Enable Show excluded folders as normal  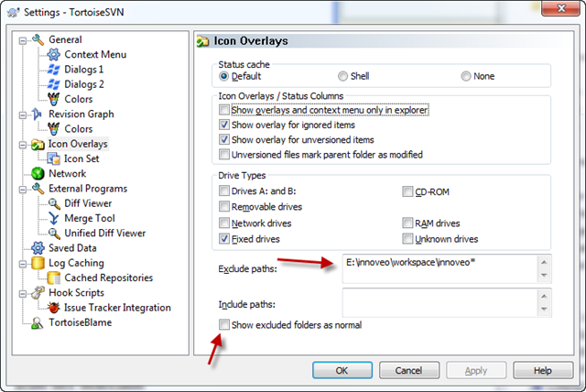click(224, 325)
